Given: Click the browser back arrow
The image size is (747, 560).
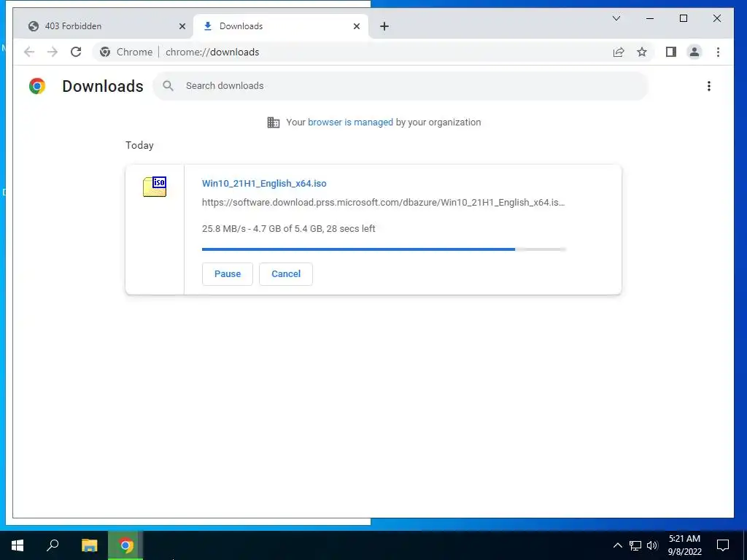Looking at the screenshot, I should pos(29,52).
